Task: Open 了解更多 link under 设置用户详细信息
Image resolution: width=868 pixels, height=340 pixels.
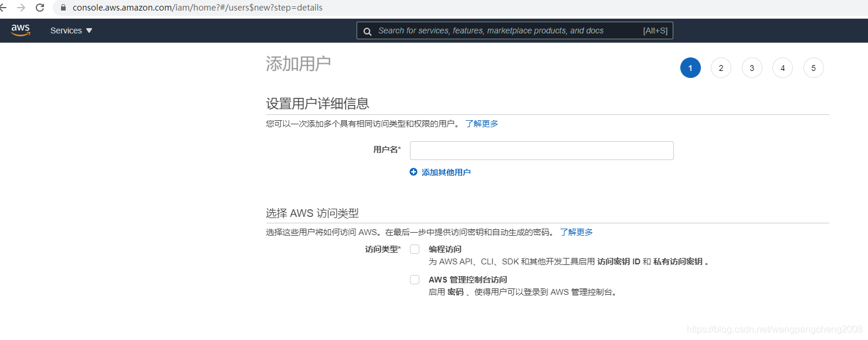Action: pos(482,124)
